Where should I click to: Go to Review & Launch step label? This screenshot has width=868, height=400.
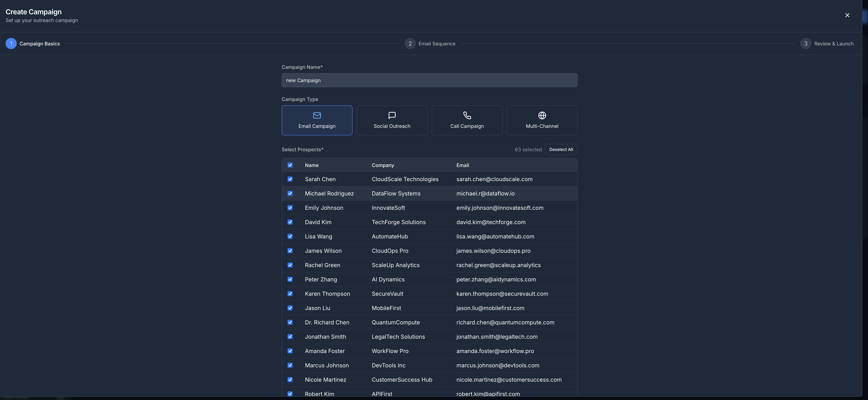[x=834, y=44]
